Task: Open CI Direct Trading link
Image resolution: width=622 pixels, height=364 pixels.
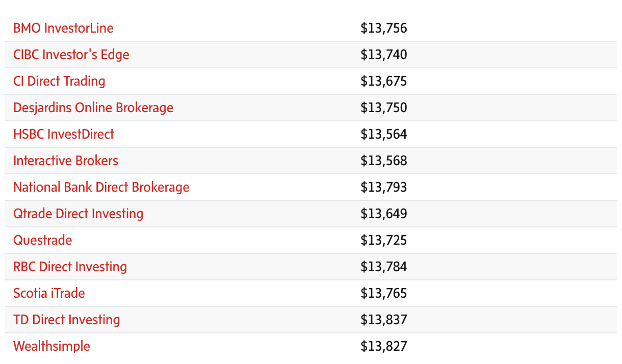Action: click(59, 81)
